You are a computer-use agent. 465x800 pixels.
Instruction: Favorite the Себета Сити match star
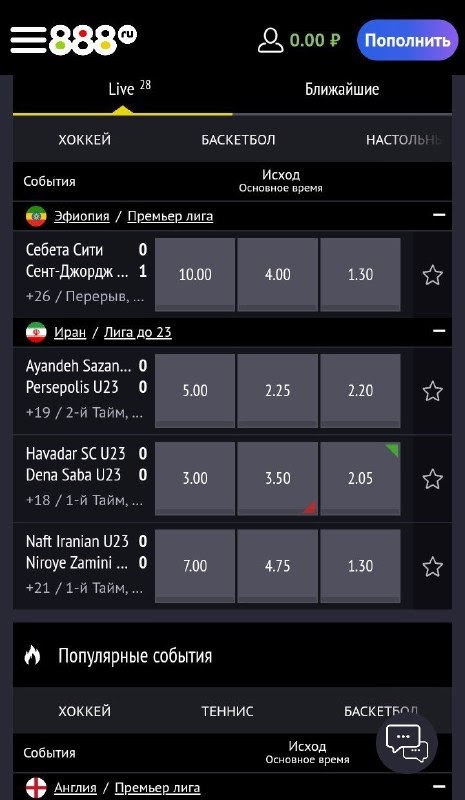point(432,275)
